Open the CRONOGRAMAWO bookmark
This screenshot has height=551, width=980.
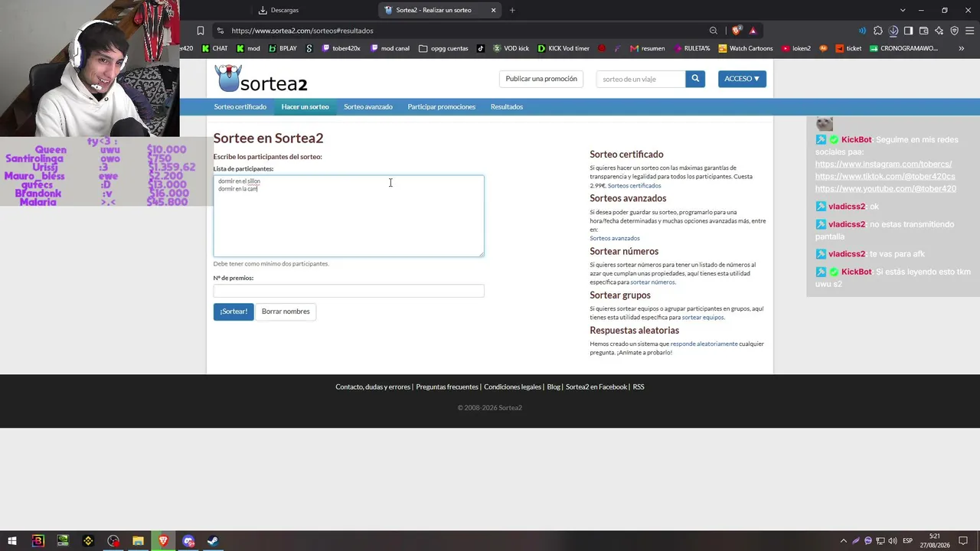(x=903, y=48)
